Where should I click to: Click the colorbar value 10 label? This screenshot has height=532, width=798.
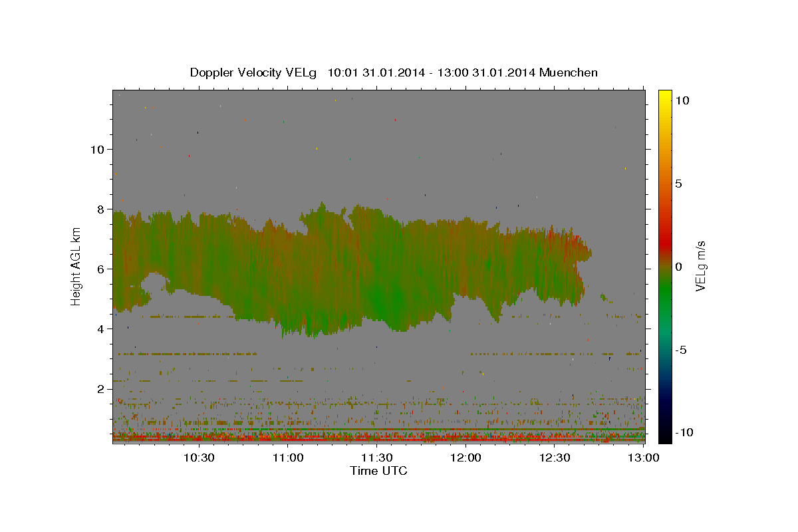coord(682,100)
